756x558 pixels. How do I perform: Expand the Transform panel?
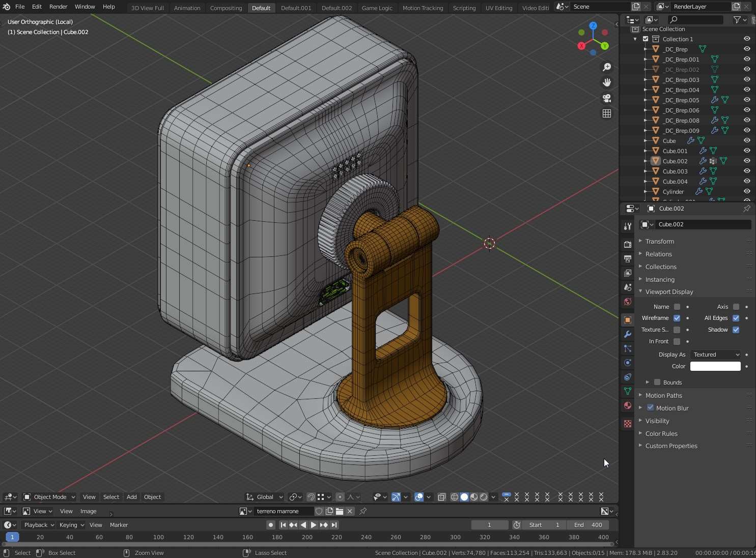coord(660,241)
